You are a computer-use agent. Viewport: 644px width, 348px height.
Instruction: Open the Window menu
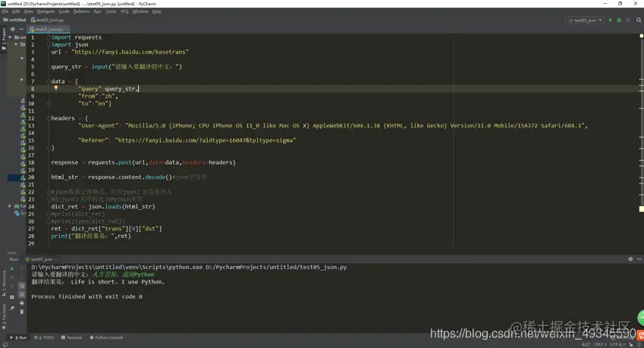click(140, 11)
